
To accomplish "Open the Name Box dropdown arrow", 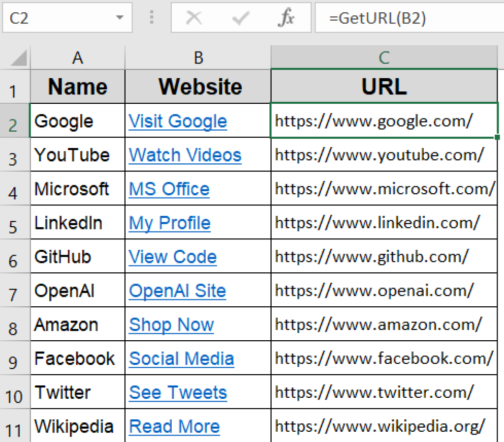I will click(x=120, y=17).
